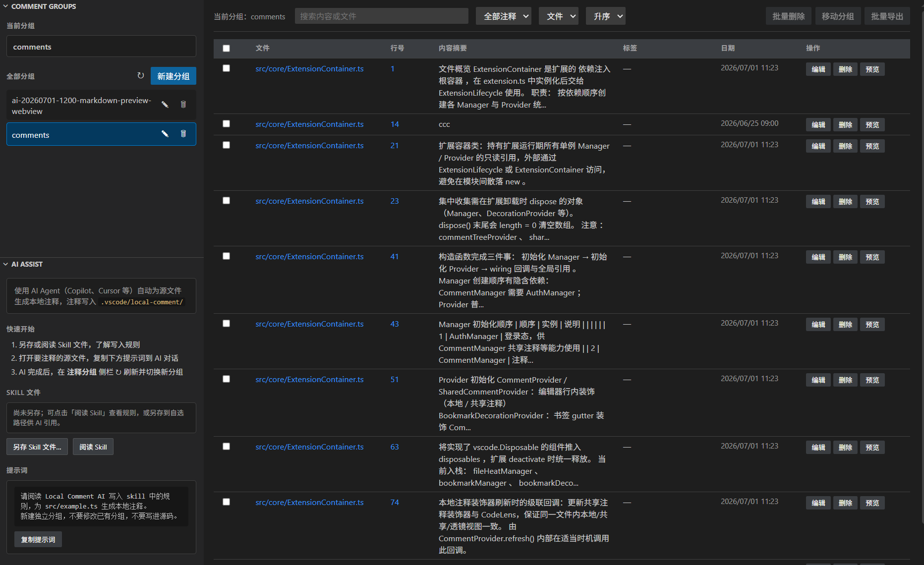Delete the comments group with trash icon
The width and height of the screenshot is (924, 565).
click(183, 134)
